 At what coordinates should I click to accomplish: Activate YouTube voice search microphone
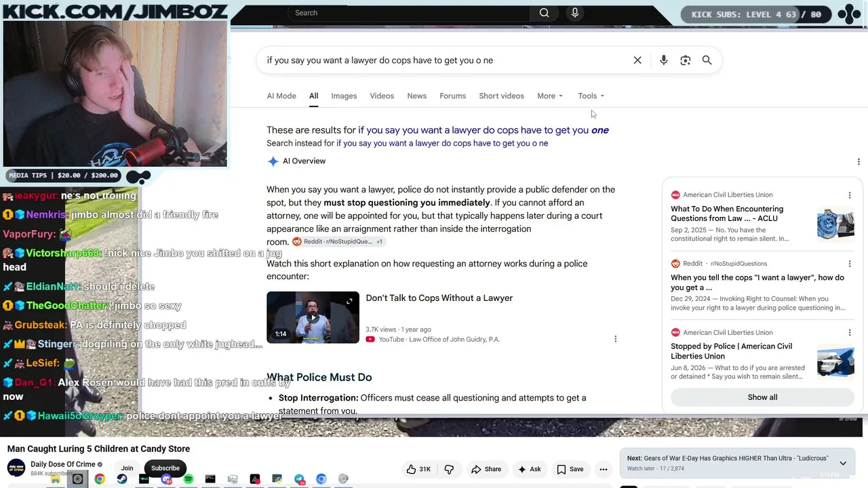(575, 13)
